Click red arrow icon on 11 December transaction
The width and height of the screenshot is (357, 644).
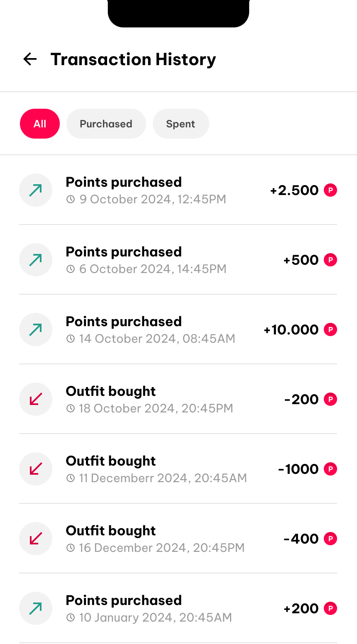point(36,469)
